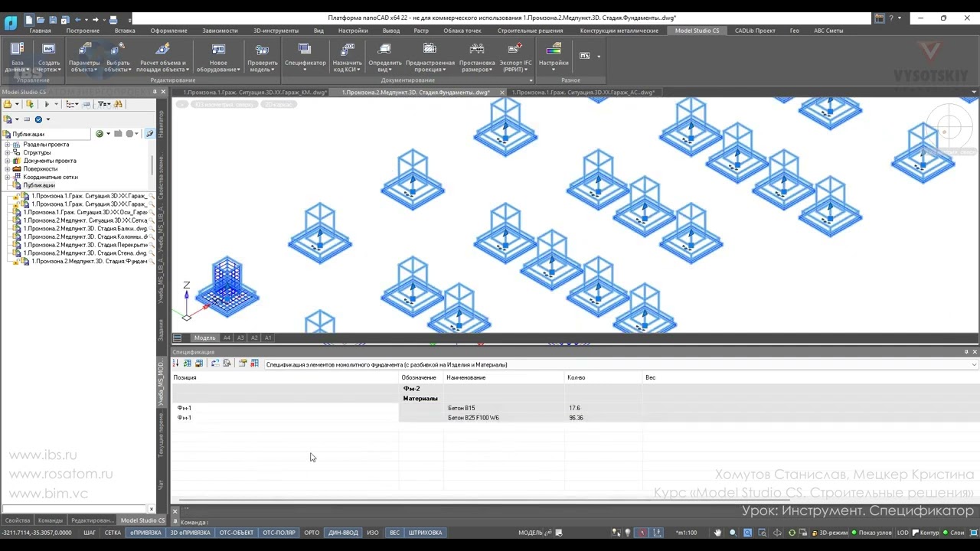Select the pan hand tool in status bar

click(x=717, y=533)
